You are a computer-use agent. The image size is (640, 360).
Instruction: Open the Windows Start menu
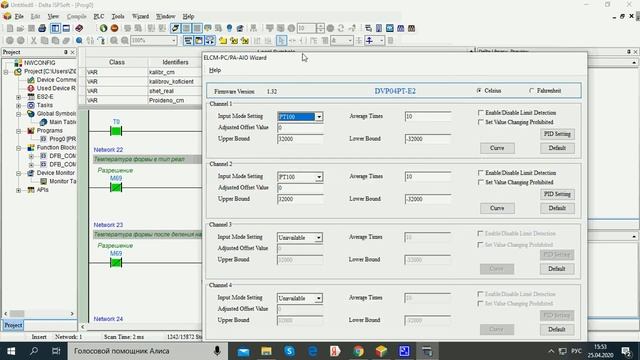coord(11,351)
